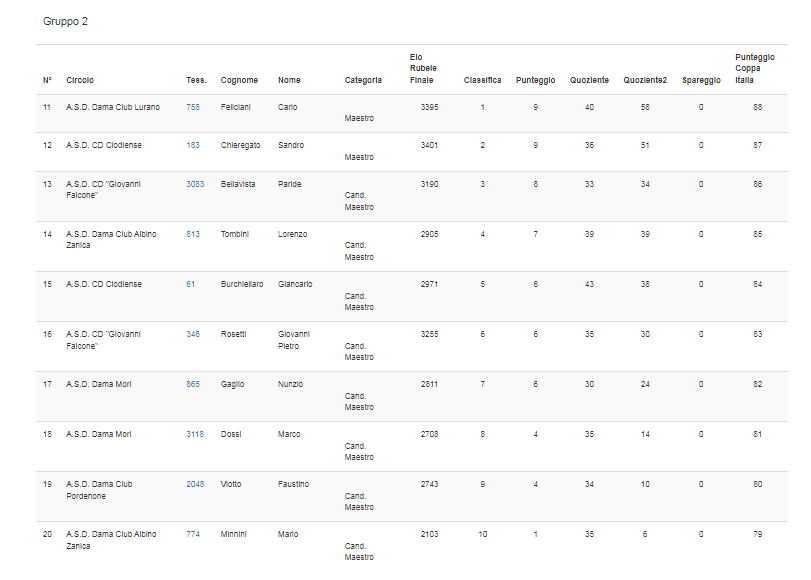Click the Cognome column header
Image resolution: width=811 pixels, height=580 pixels.
point(239,81)
